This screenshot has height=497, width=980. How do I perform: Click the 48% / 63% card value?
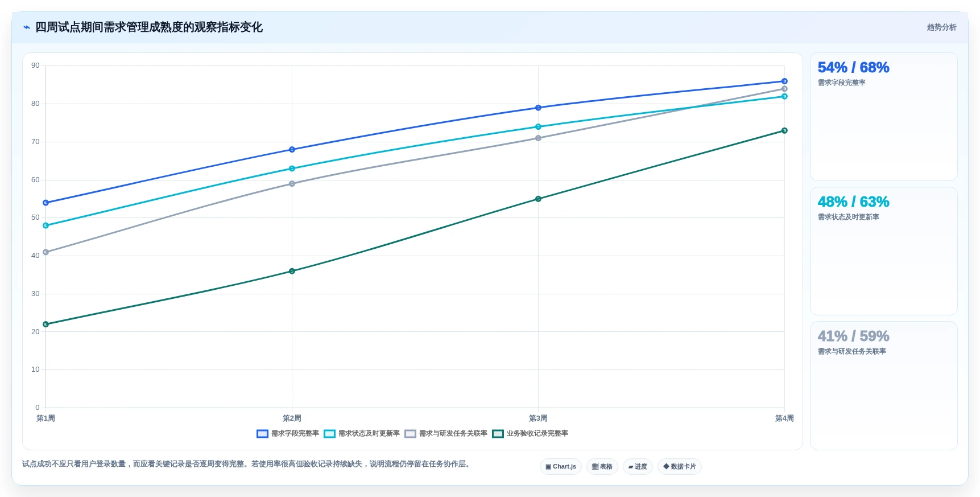click(x=853, y=202)
